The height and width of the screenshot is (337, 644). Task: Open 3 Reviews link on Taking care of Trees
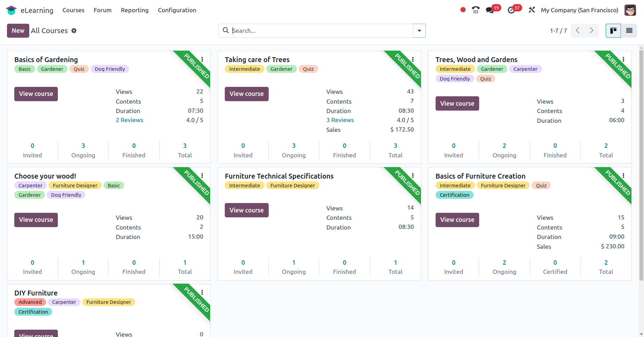click(x=340, y=120)
